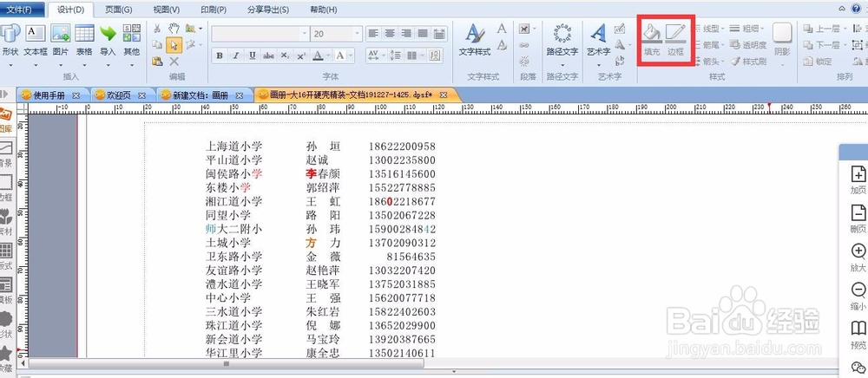The width and height of the screenshot is (868, 378).
Task: Switch to 新建文档: 画册 tab
Action: [x=200, y=95]
